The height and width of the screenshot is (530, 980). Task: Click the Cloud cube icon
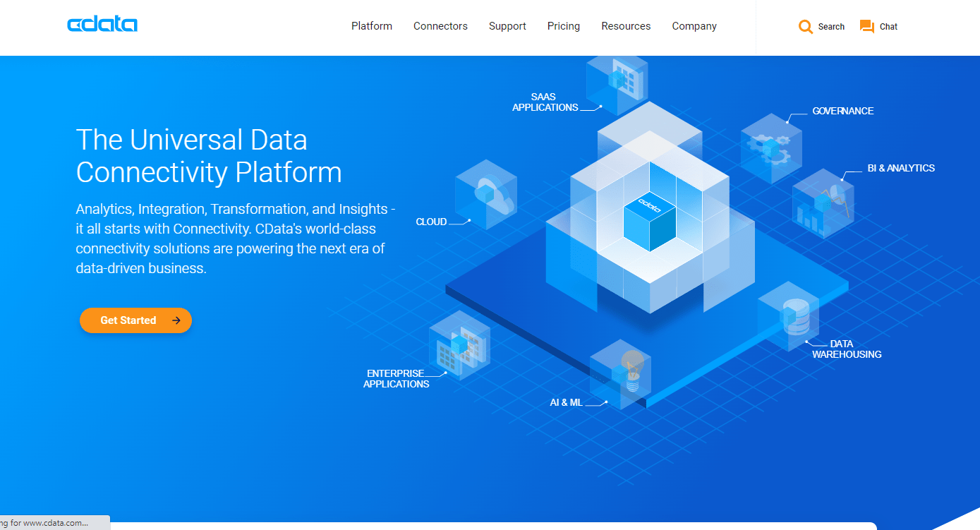[485, 193]
